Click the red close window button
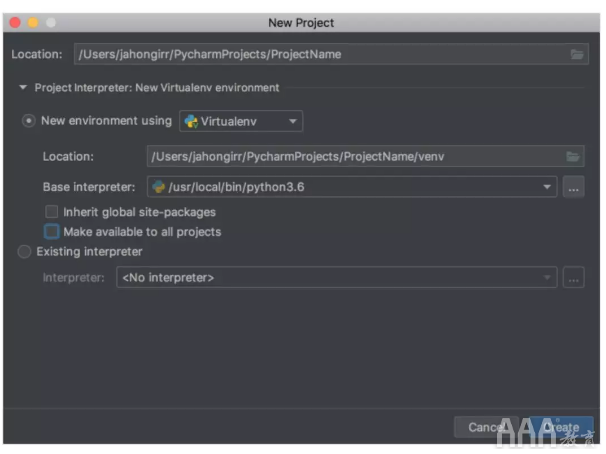The image size is (606, 454). [x=14, y=22]
